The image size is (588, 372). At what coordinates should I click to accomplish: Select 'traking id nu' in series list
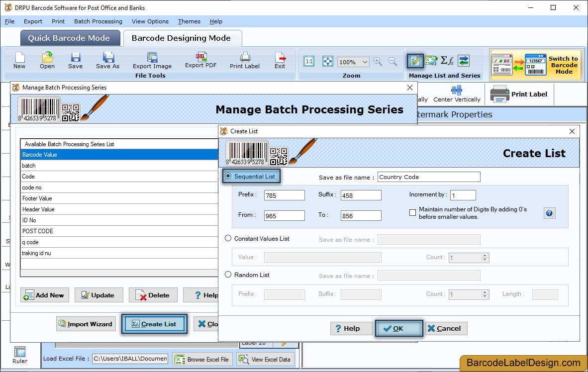pos(119,253)
